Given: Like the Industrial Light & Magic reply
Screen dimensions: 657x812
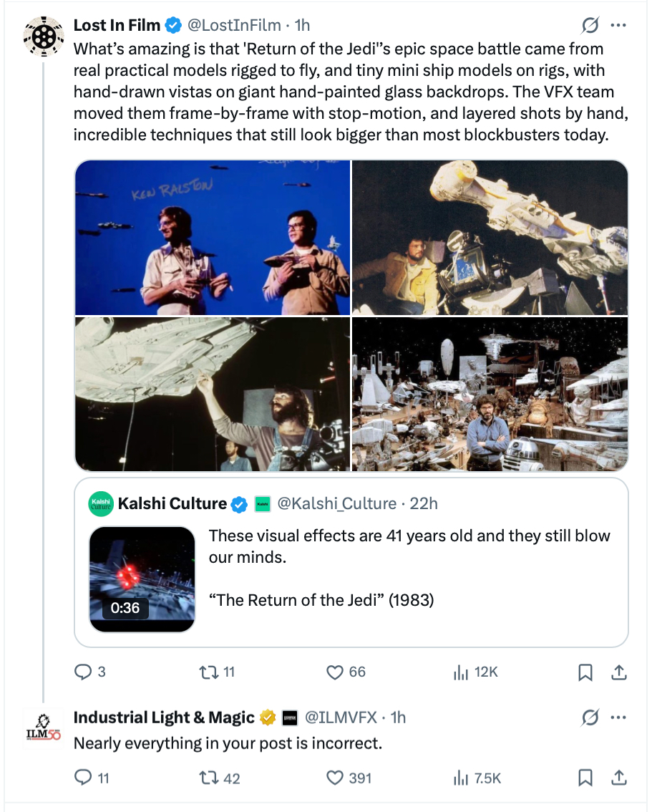Looking at the screenshot, I should (x=335, y=777).
